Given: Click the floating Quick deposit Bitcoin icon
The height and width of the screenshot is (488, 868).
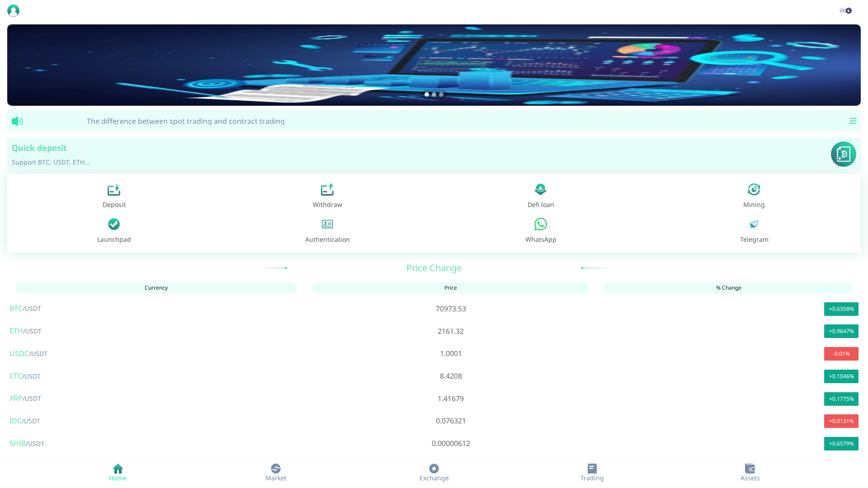Looking at the screenshot, I should [843, 154].
